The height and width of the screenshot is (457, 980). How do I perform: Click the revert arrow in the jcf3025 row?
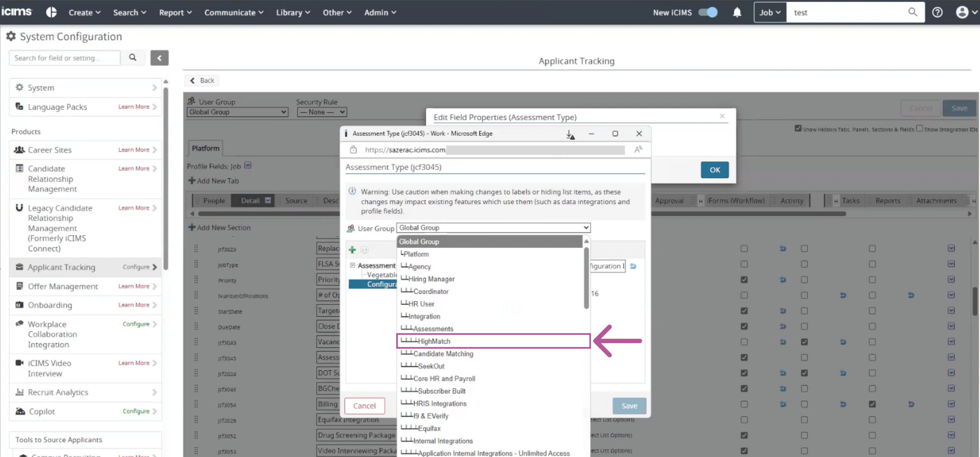click(x=783, y=249)
